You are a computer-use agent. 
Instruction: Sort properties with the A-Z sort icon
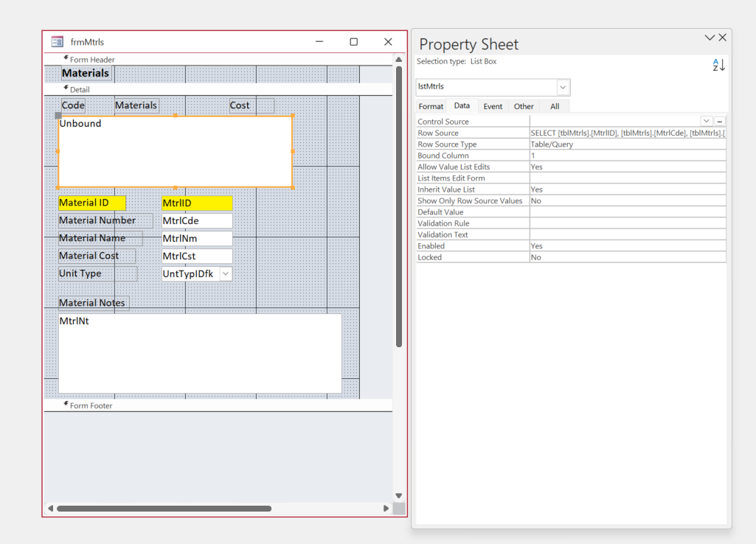click(718, 65)
